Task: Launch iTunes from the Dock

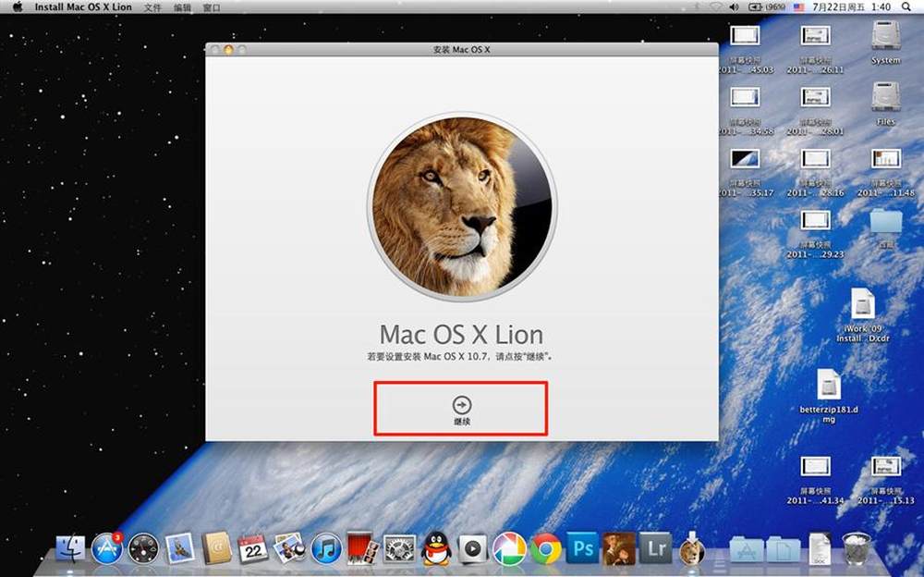Action: [326, 548]
